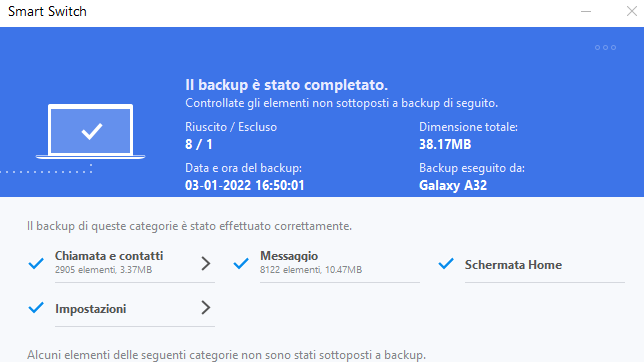Click the Smart Switch window title
644x362 pixels.
pos(48,12)
